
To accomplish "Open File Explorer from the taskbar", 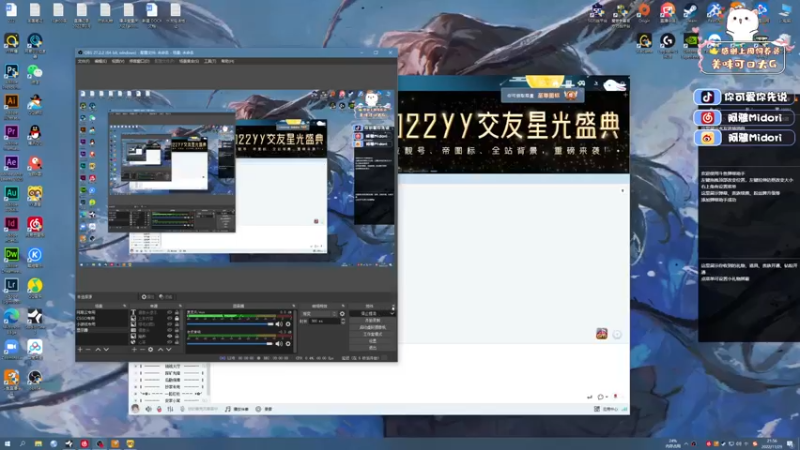I will point(38,444).
